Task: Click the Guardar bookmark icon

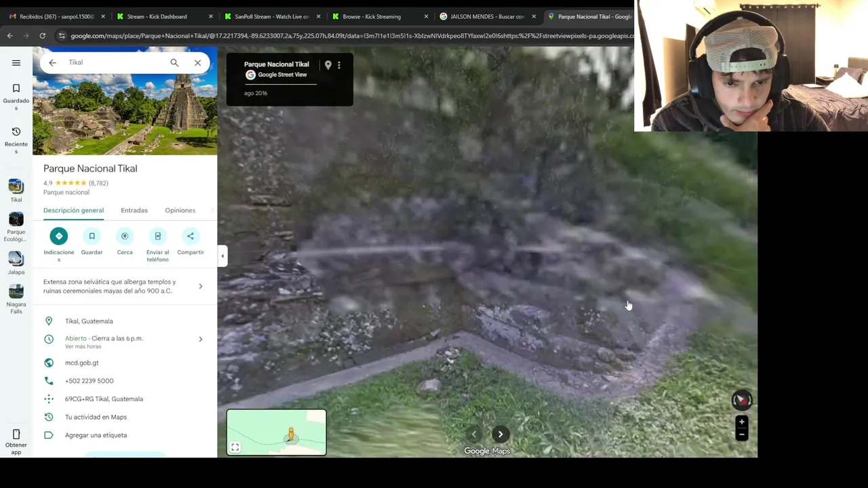Action: pos(92,236)
